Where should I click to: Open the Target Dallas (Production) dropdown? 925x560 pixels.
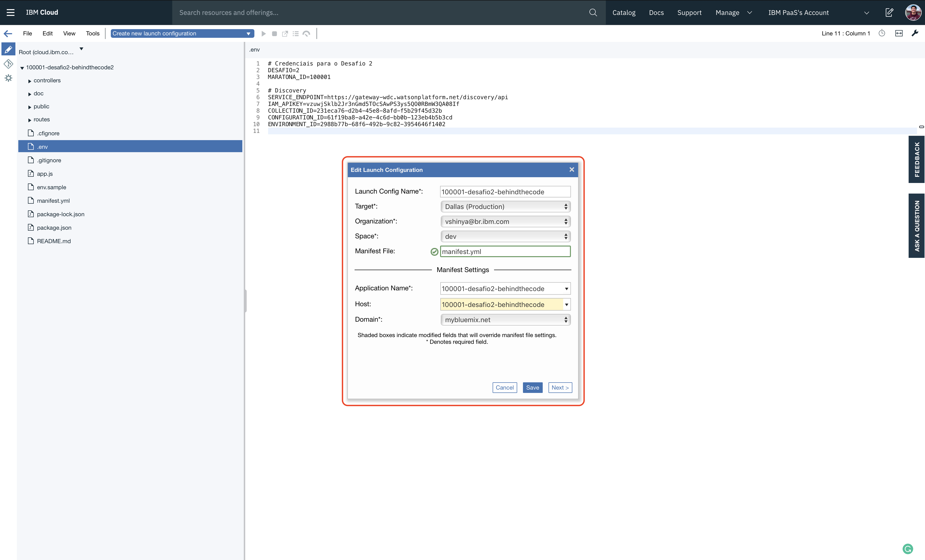click(x=505, y=207)
